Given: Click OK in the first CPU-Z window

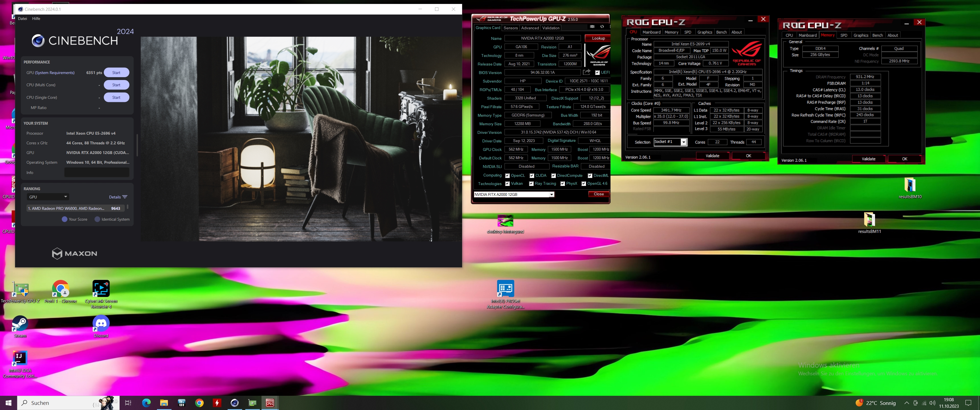Looking at the screenshot, I should [x=748, y=156].
